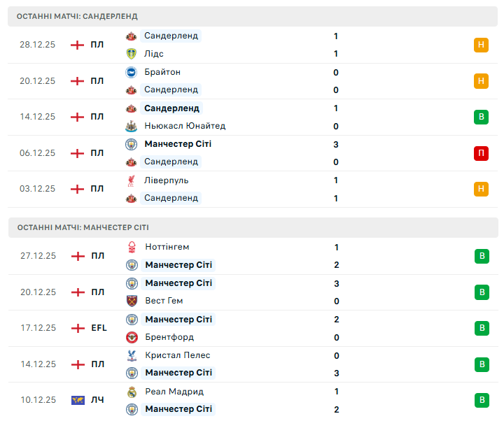
Task: Click the Crystal Palace crest icon
Action: [x=131, y=355]
